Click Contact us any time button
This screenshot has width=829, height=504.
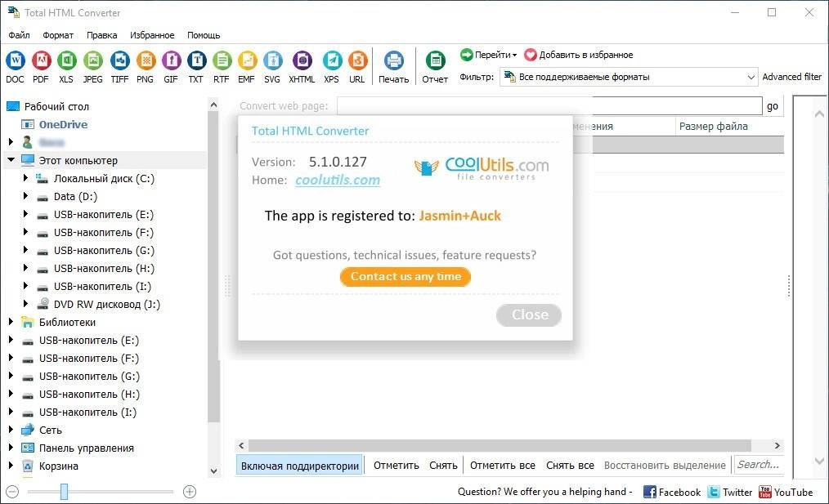tap(406, 277)
